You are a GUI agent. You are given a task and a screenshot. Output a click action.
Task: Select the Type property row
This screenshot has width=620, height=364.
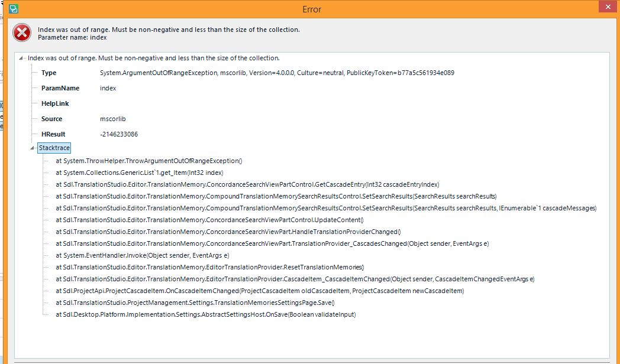point(247,73)
